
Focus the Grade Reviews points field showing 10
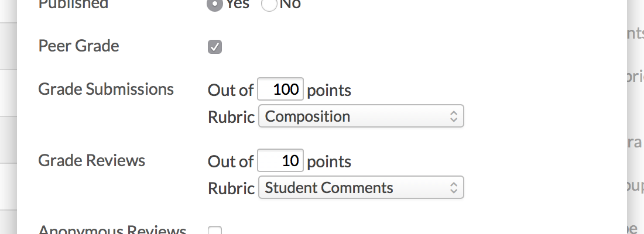tap(280, 161)
